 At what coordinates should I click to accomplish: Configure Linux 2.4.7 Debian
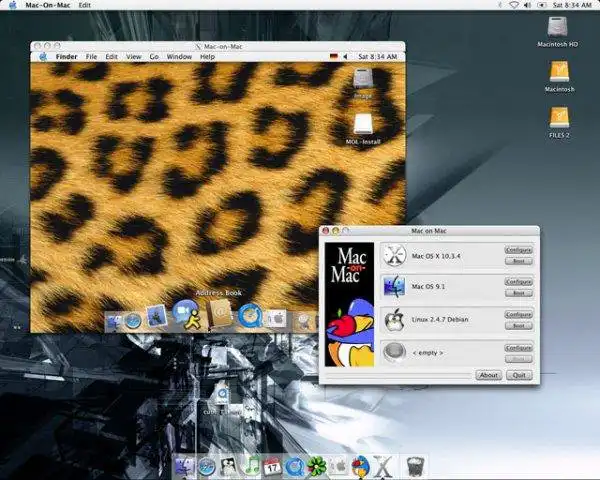(x=518, y=315)
